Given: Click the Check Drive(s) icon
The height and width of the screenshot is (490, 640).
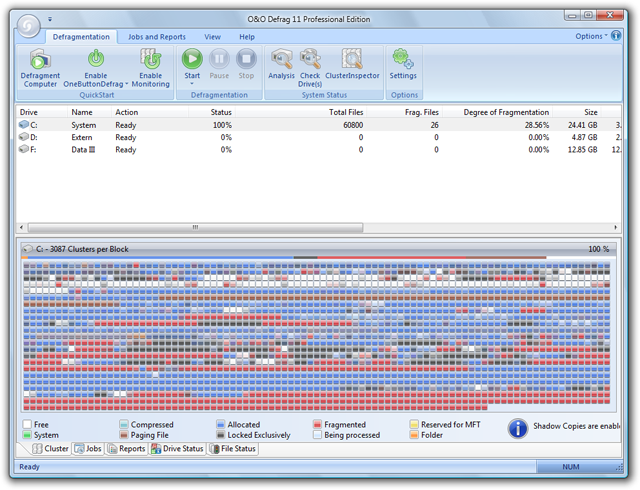Looking at the screenshot, I should point(310,59).
